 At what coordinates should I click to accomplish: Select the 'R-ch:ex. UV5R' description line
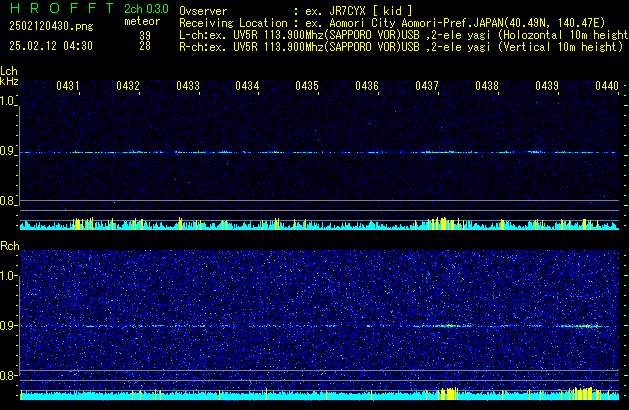click(x=401, y=47)
